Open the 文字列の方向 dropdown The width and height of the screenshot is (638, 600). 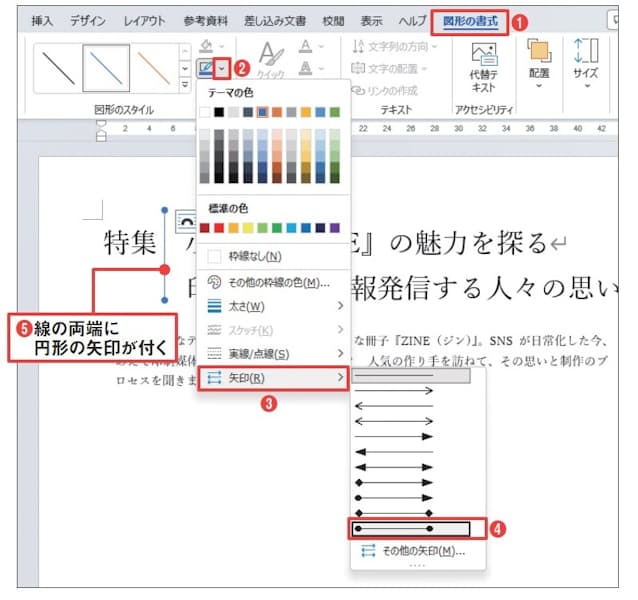click(394, 47)
